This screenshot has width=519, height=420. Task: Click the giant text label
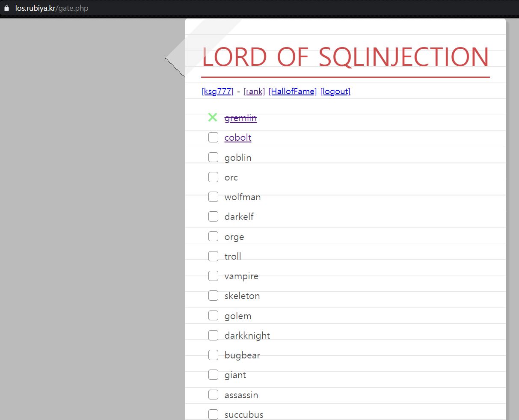pyautogui.click(x=235, y=376)
